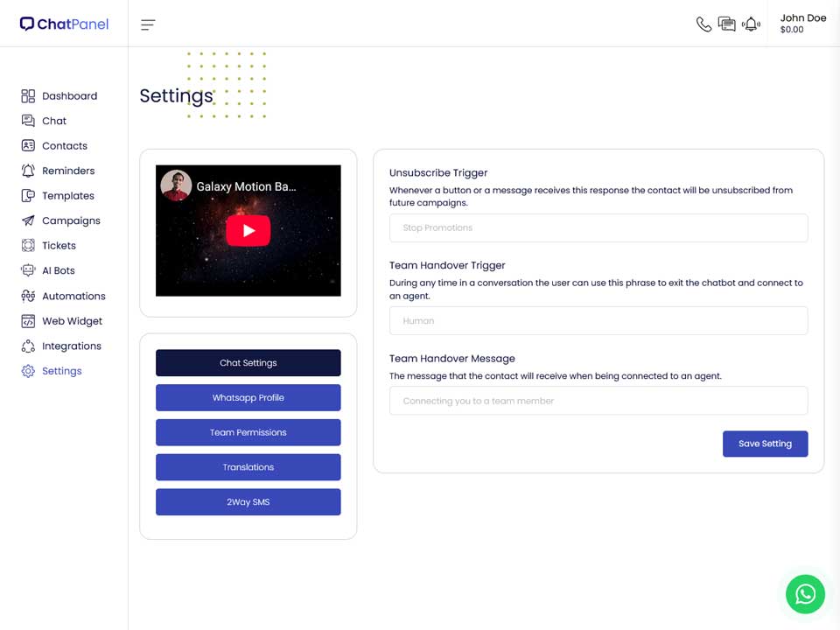Click the Campaigns paper plane icon
Screen dimensions: 840x630
(28, 220)
